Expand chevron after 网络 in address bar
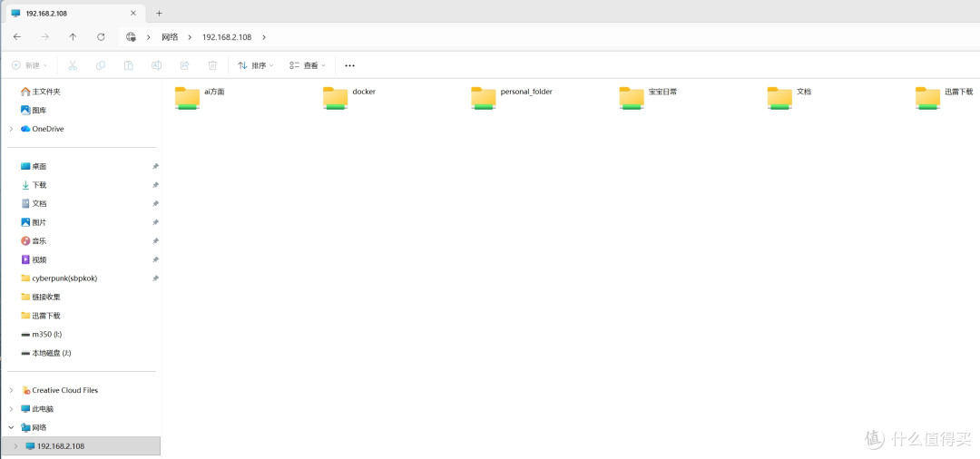Viewport: 980px width, 459px height. click(190, 37)
